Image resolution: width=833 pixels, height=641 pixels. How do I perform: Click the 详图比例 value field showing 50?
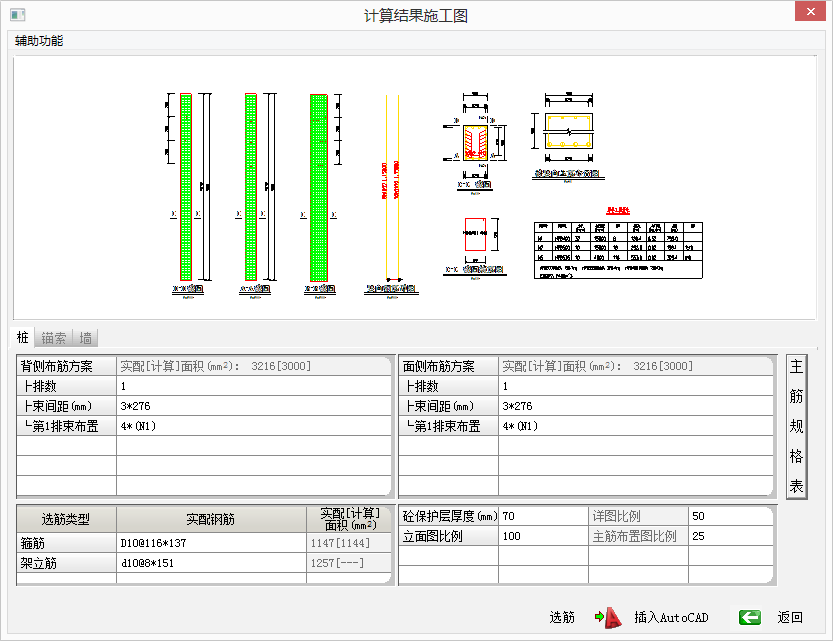pos(730,516)
